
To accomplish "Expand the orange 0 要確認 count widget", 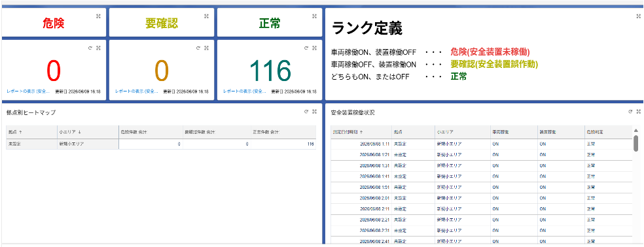I will [206, 48].
